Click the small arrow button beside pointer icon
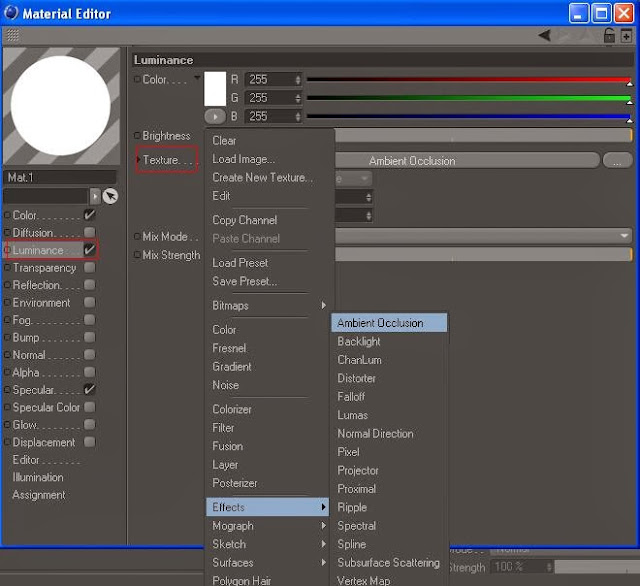The image size is (640, 586). click(x=95, y=196)
